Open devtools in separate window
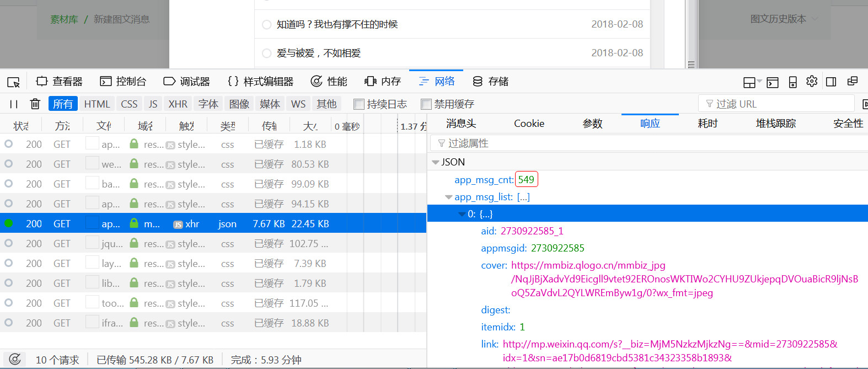This screenshot has height=369, width=868. point(853,82)
